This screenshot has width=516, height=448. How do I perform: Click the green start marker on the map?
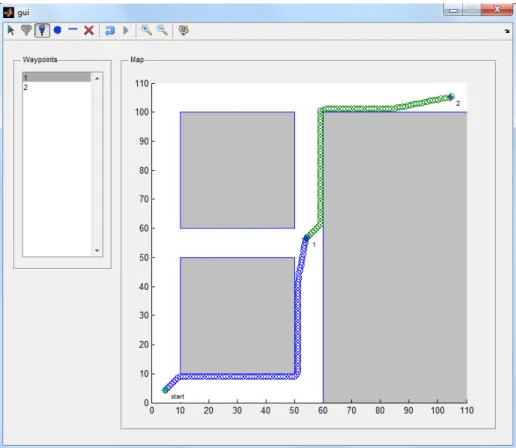point(165,390)
